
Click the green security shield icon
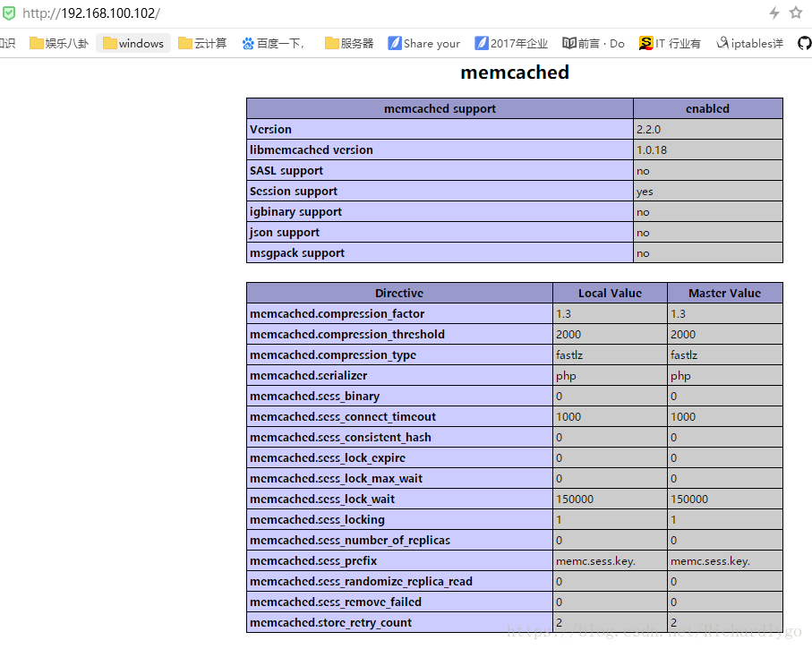(9, 13)
